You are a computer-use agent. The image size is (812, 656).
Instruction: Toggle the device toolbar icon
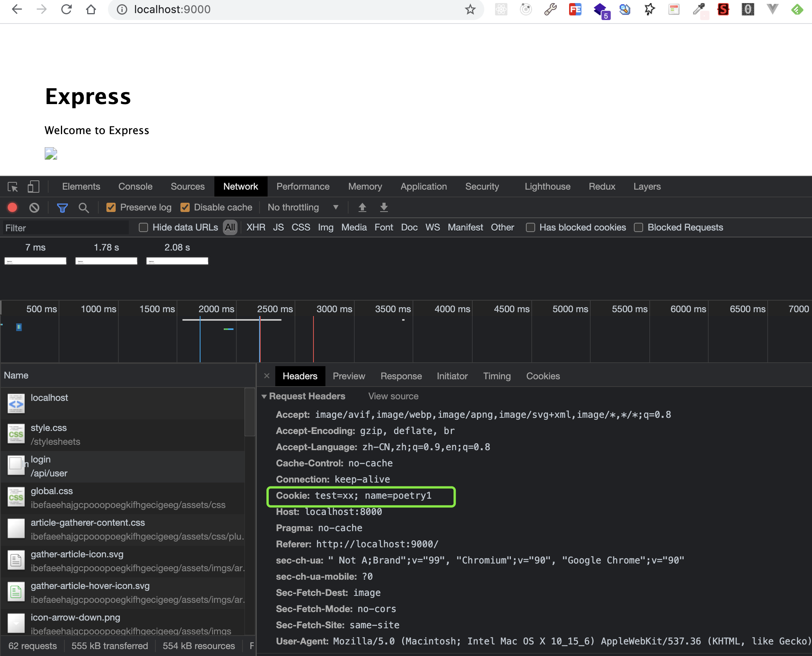[x=33, y=187]
